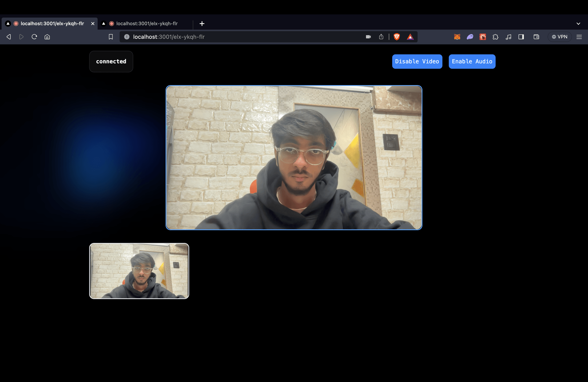Viewport: 588px width, 382px height.
Task: Disable Video toggle button
Action: (x=417, y=61)
